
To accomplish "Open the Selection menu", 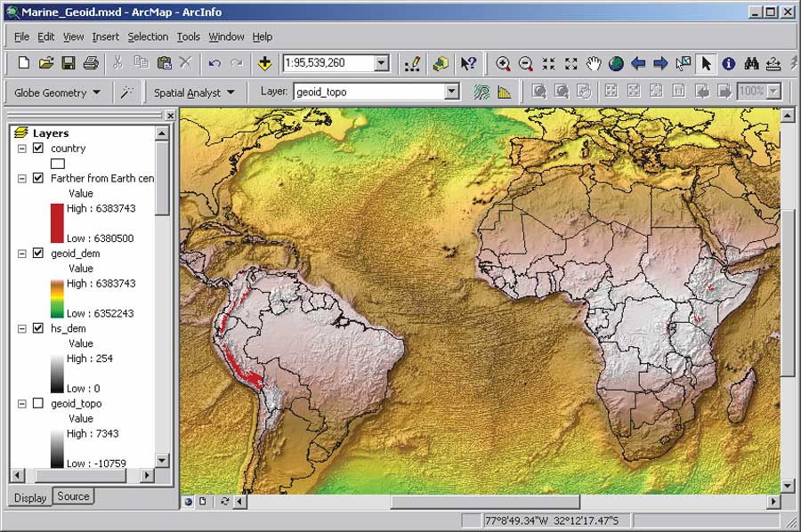I will pyautogui.click(x=147, y=36).
